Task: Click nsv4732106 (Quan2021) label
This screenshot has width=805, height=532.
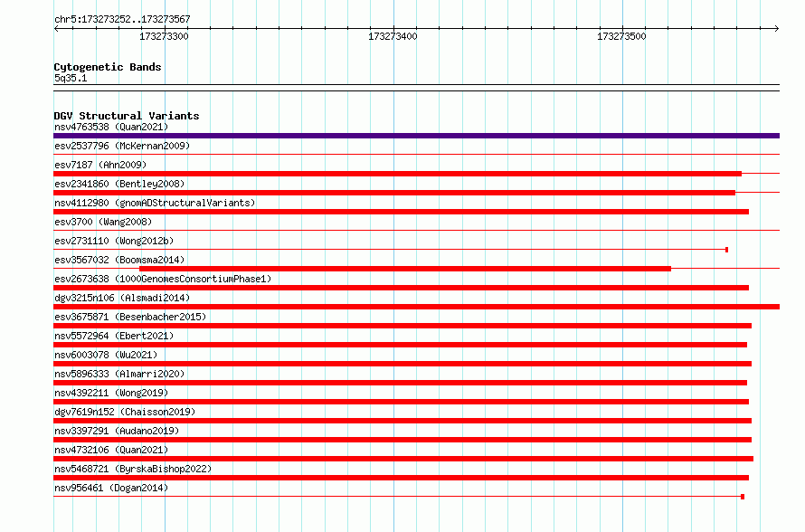Action: [x=111, y=450]
